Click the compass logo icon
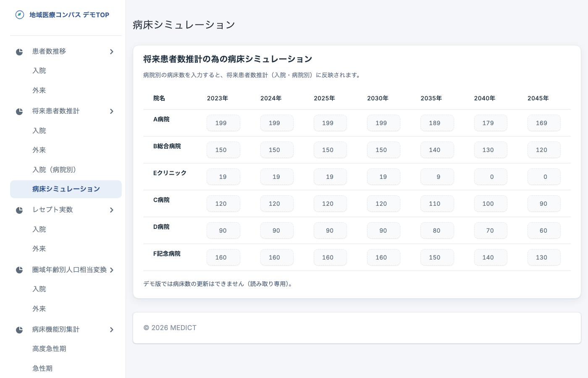This screenshot has height=378, width=588. 20,15
